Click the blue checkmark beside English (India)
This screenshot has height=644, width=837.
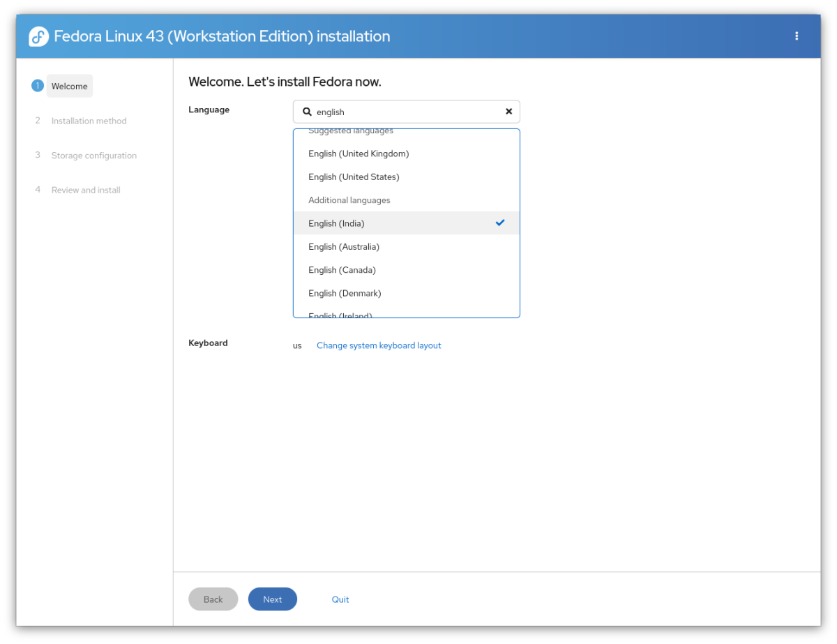tap(500, 223)
